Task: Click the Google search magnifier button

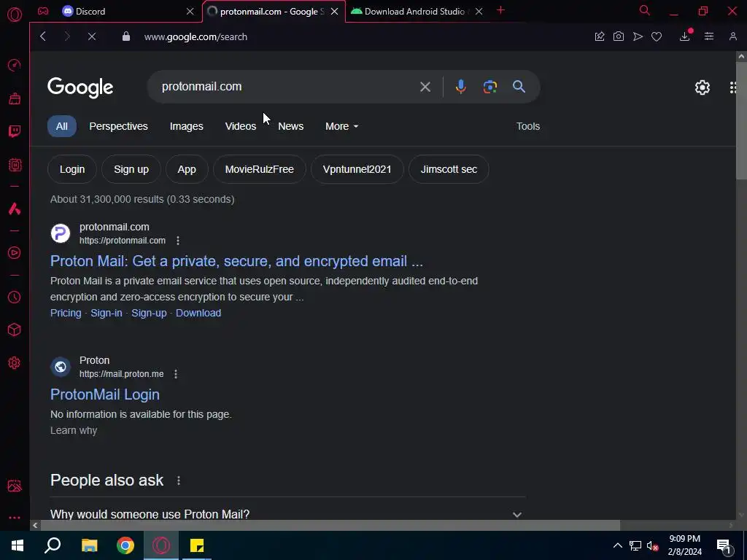Action: pos(519,86)
